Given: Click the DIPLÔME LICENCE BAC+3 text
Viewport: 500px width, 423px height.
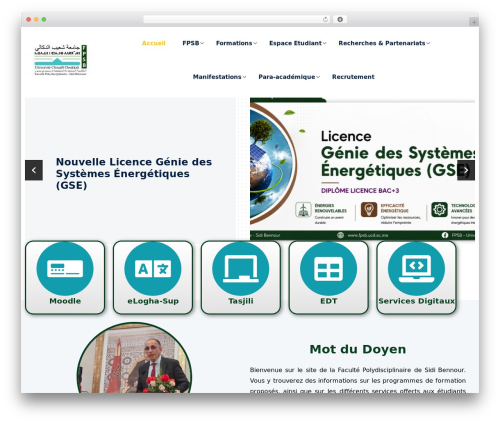Looking at the screenshot, I should [x=360, y=191].
